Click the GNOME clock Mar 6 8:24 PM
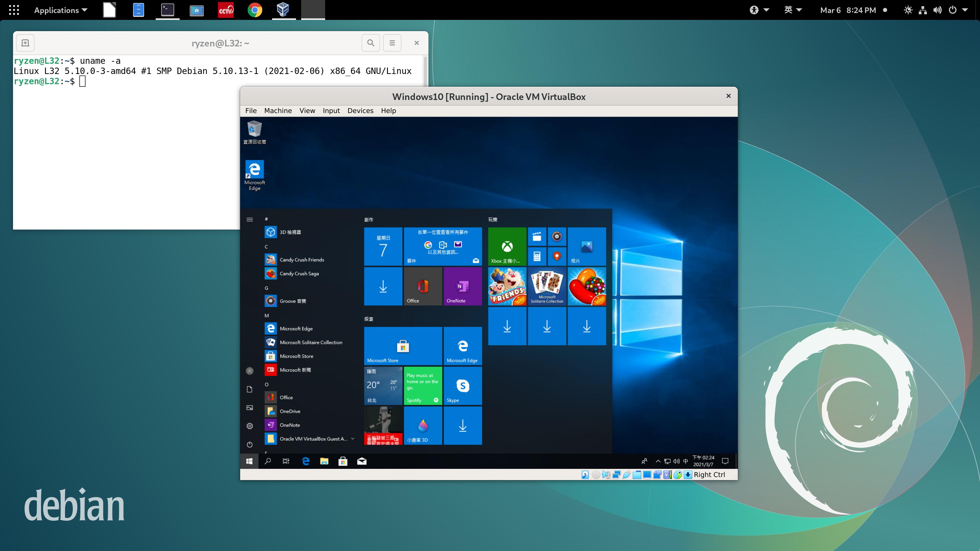 click(x=848, y=10)
